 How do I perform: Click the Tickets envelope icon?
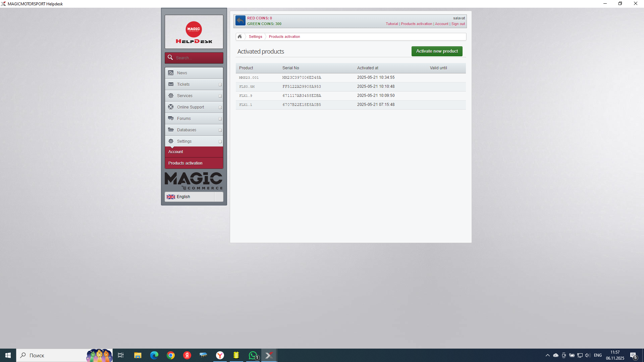click(171, 84)
